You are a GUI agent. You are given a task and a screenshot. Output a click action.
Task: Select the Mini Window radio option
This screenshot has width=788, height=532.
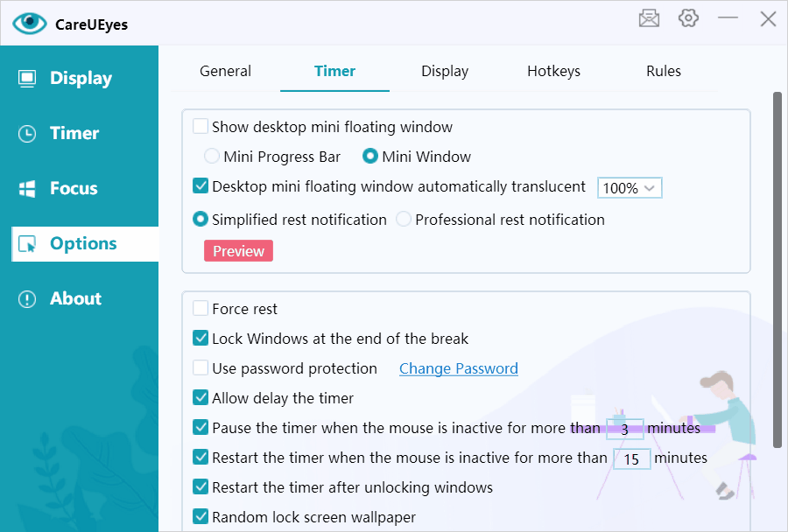point(370,157)
